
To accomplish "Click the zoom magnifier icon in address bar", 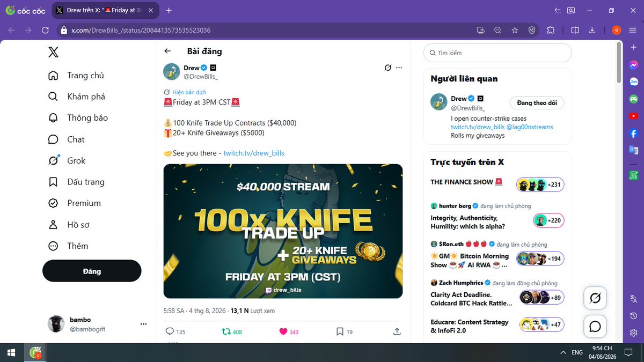I will (x=497, y=31).
